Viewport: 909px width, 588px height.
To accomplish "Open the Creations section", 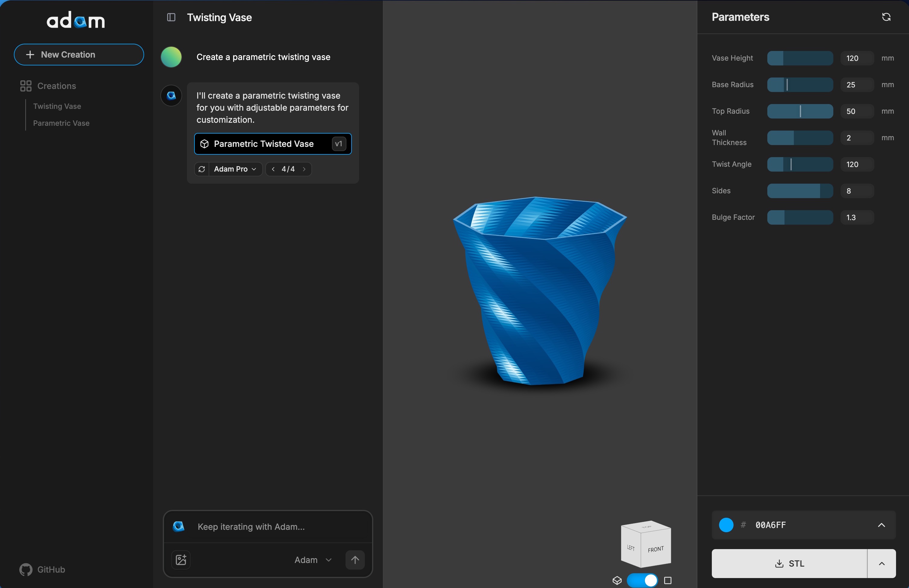I will [x=48, y=86].
